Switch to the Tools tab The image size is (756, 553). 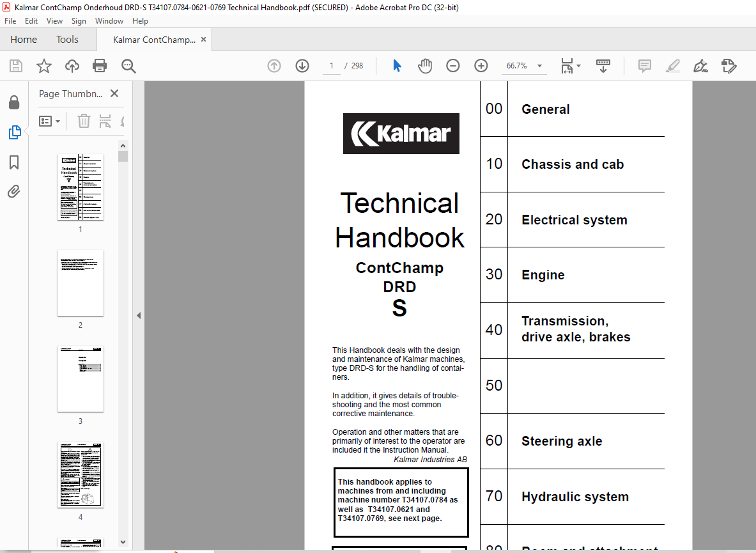point(67,40)
